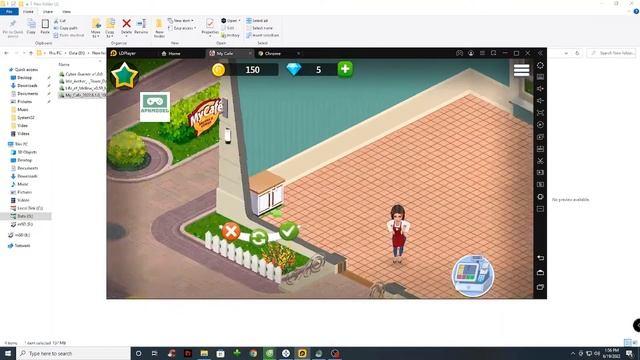Open Chrome from the taskbar
This screenshot has width=640, height=360.
tap(253, 353)
